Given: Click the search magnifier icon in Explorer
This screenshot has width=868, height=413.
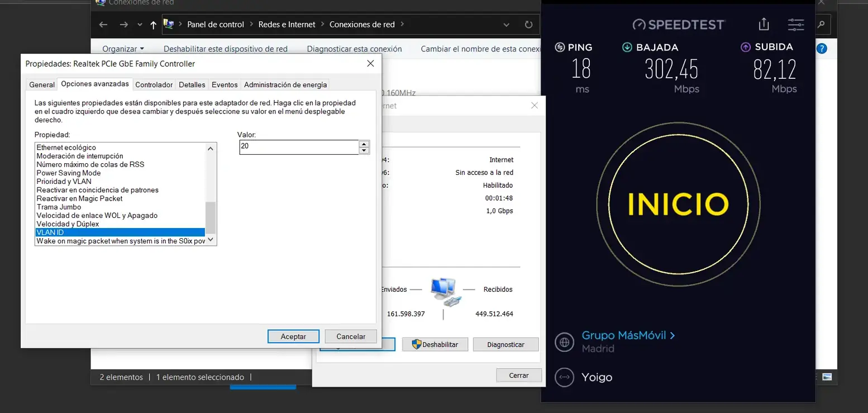Looking at the screenshot, I should click(821, 25).
